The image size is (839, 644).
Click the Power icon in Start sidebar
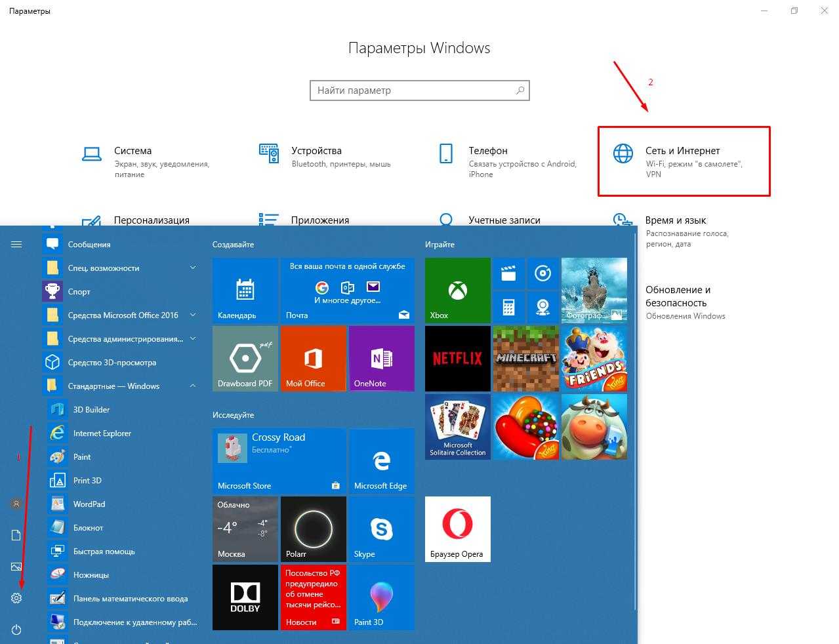16,630
